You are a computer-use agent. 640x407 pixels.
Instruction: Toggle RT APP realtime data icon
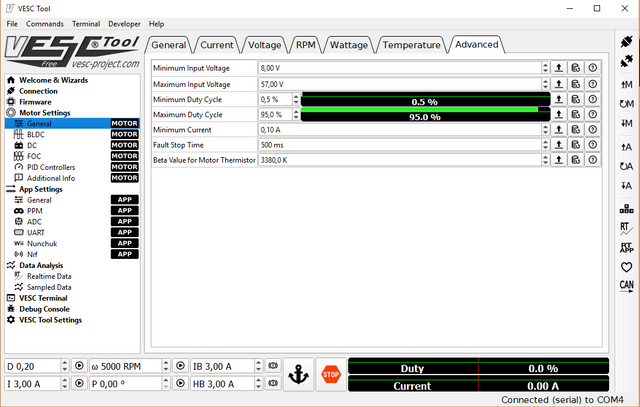pos(627,248)
